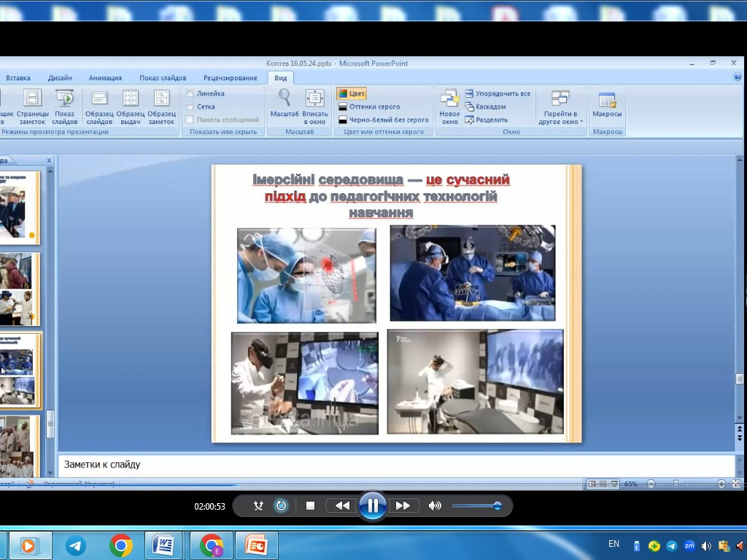This screenshot has height=560, width=747.
Task: Zoom out with the minus button
Action: [x=651, y=484]
